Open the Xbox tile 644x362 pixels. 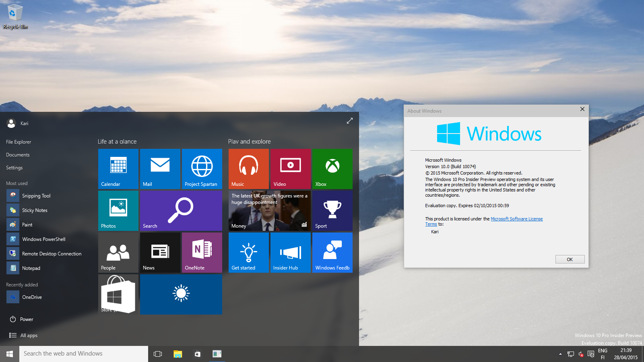click(x=332, y=169)
